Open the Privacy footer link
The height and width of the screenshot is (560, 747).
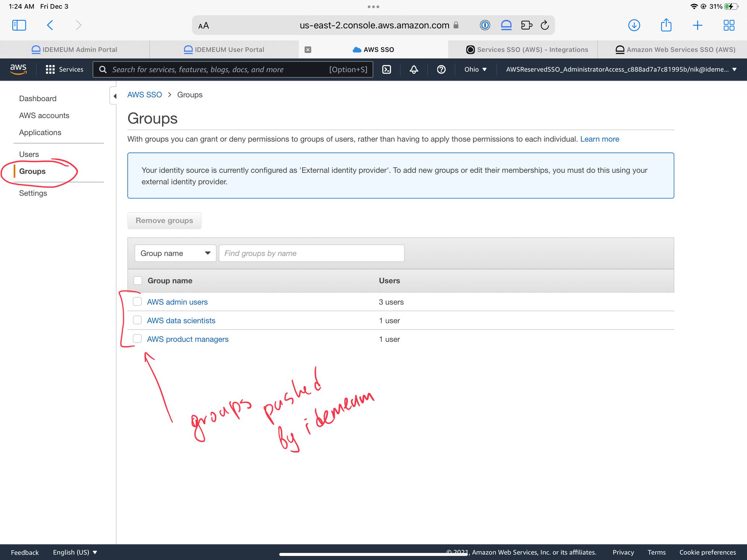tap(623, 552)
